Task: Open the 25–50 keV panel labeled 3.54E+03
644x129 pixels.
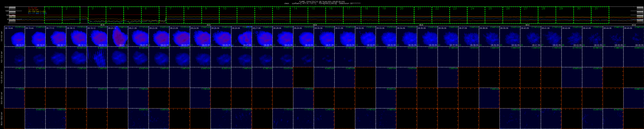Action: (97, 98)
